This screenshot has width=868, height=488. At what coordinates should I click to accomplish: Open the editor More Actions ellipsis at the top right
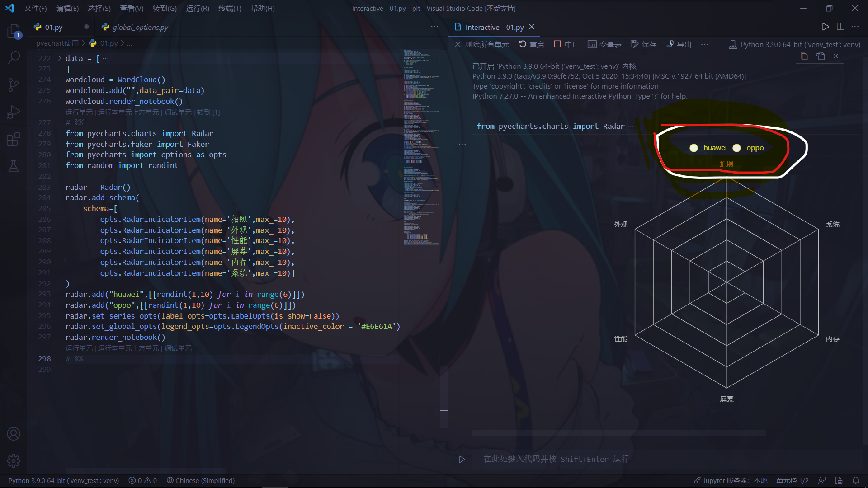tap(855, 27)
